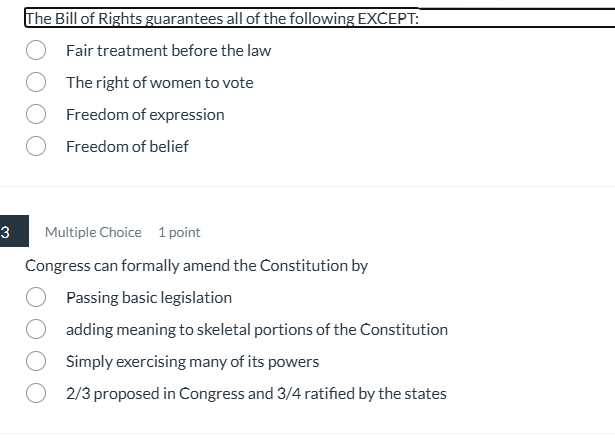Viewport: 615px width, 438px height.
Task: Choose radio button beside The right of women to vote
Action: point(36,82)
